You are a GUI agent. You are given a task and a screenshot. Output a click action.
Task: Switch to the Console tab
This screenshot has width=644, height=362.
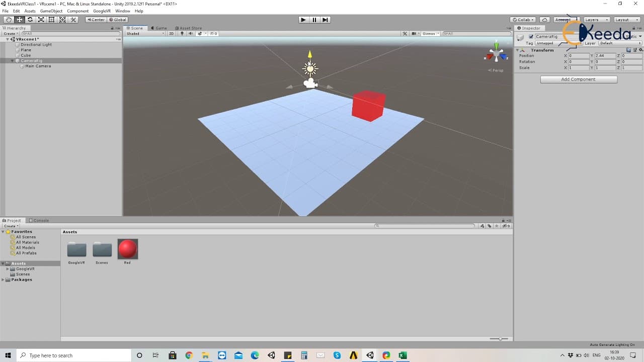coord(39,220)
